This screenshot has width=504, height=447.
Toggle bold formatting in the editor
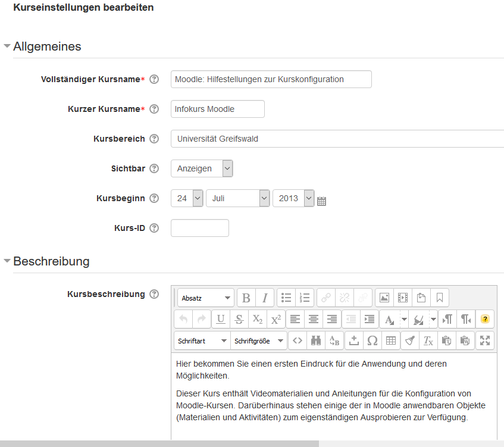pyautogui.click(x=246, y=298)
